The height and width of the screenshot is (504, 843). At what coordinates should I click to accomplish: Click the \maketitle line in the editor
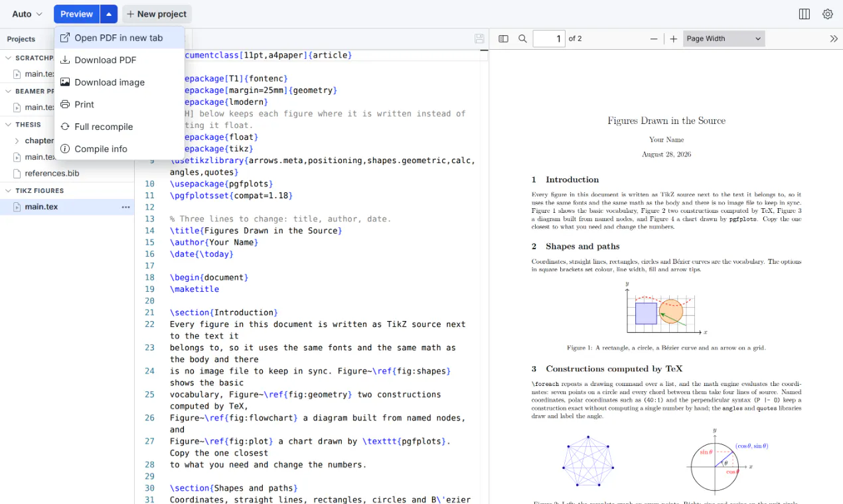[194, 289]
